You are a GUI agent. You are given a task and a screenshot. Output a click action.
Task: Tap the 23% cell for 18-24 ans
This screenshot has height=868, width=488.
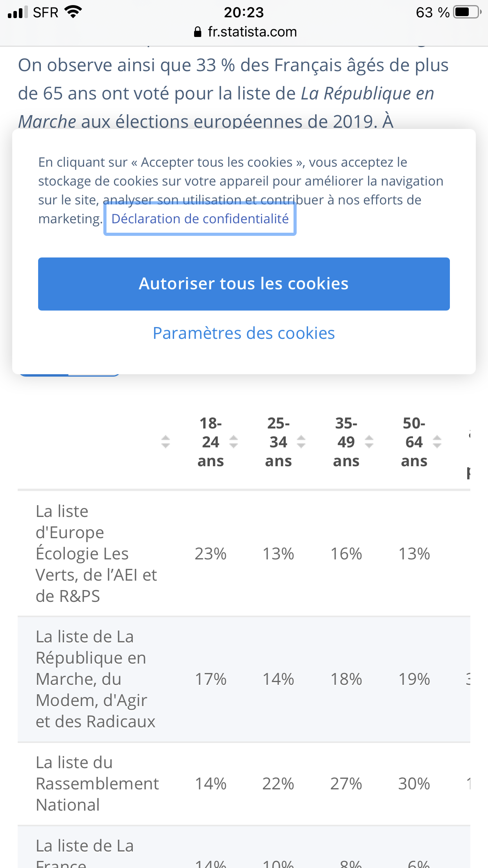pyautogui.click(x=211, y=554)
